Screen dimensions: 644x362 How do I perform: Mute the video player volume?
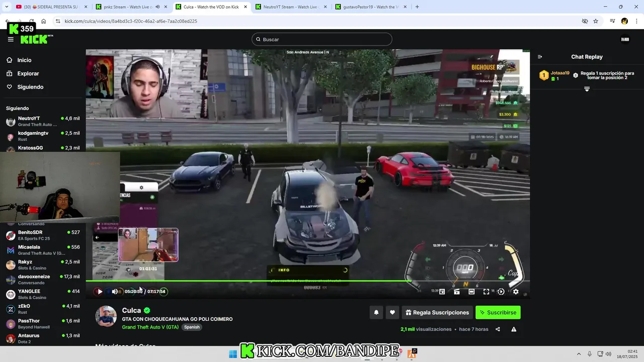coord(115,292)
